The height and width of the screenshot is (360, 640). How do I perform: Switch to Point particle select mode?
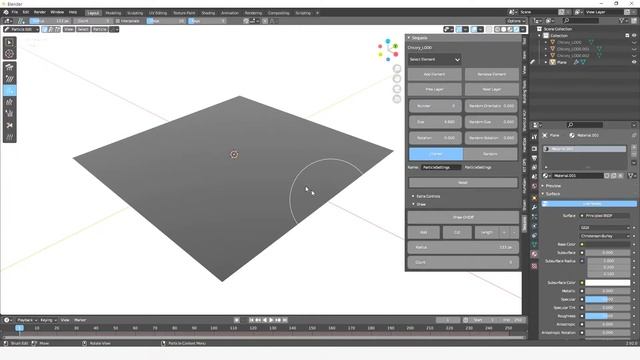point(51,29)
